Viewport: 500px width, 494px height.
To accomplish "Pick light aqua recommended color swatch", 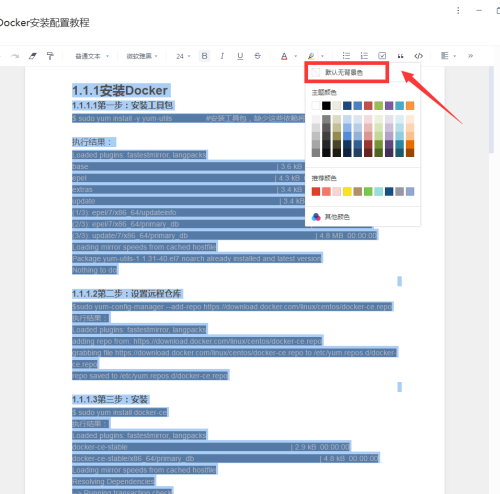I will coord(378,191).
